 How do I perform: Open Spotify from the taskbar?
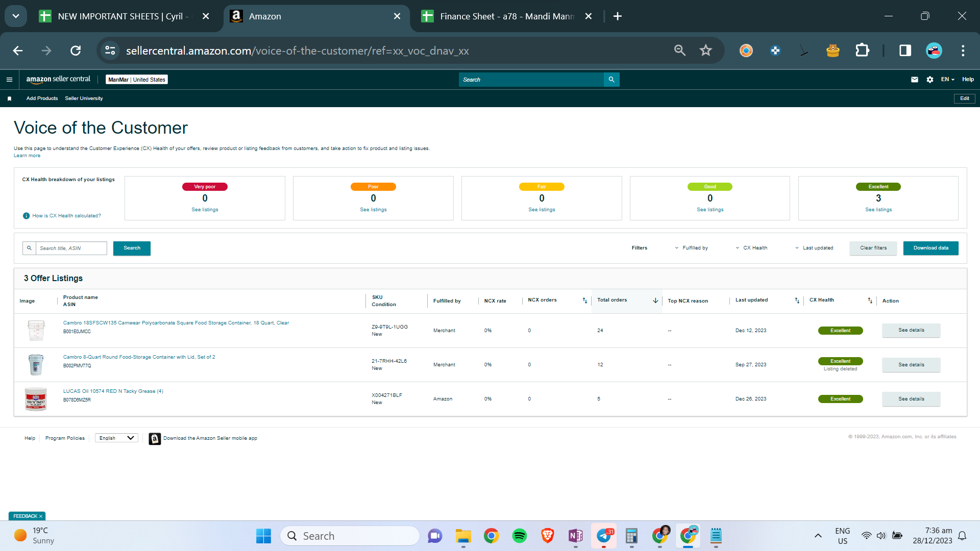[x=520, y=536]
